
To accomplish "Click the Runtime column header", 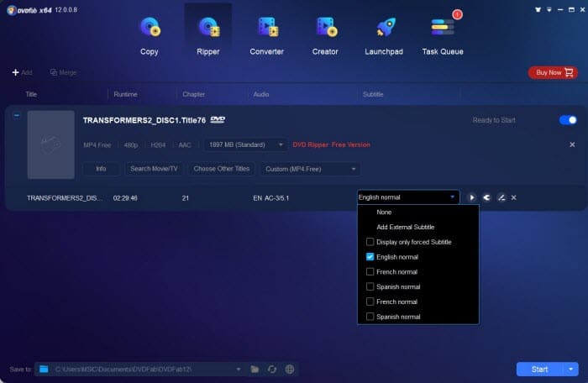I will [x=125, y=94].
